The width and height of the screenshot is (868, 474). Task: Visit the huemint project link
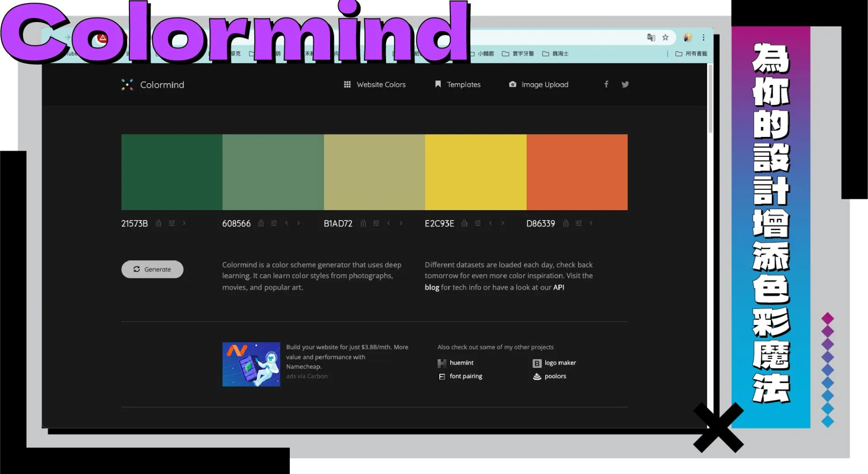click(x=456, y=363)
